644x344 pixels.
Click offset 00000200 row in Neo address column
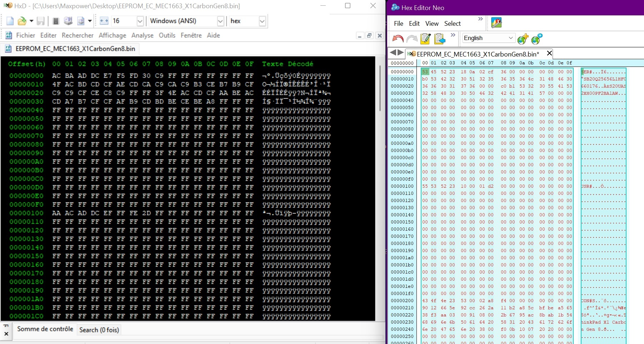tap(402, 301)
